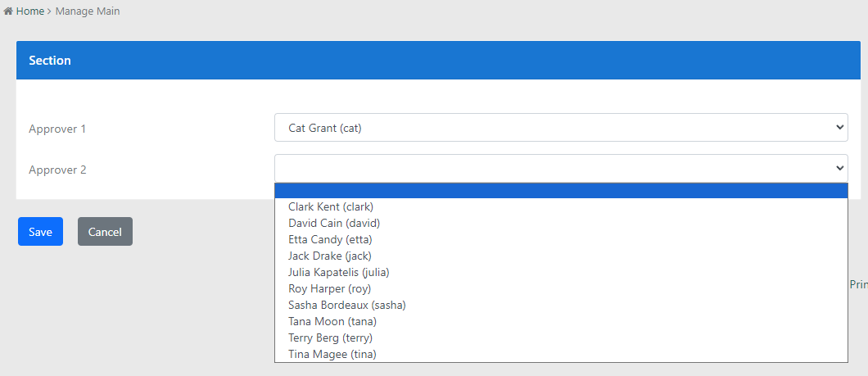The width and height of the screenshot is (868, 376).
Task: Click the gray Cancel button
Action: pyautogui.click(x=105, y=232)
